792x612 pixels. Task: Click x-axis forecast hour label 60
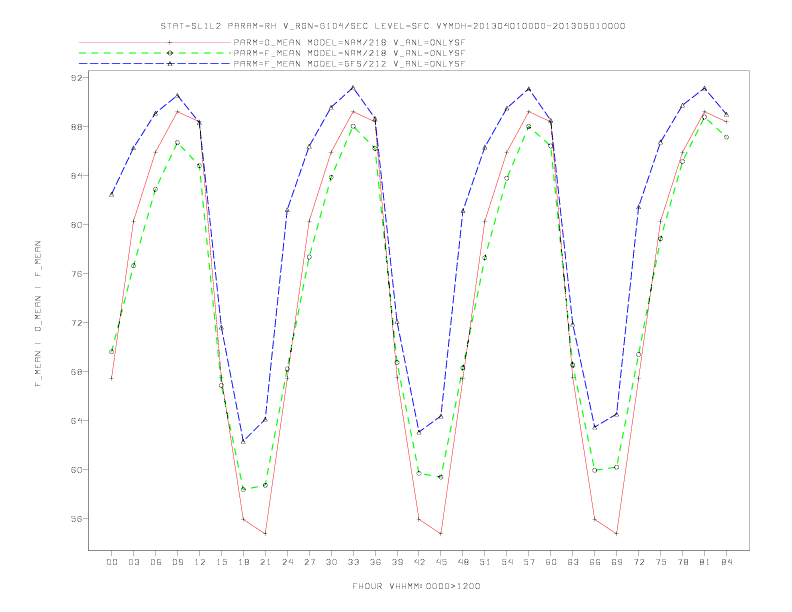point(551,562)
